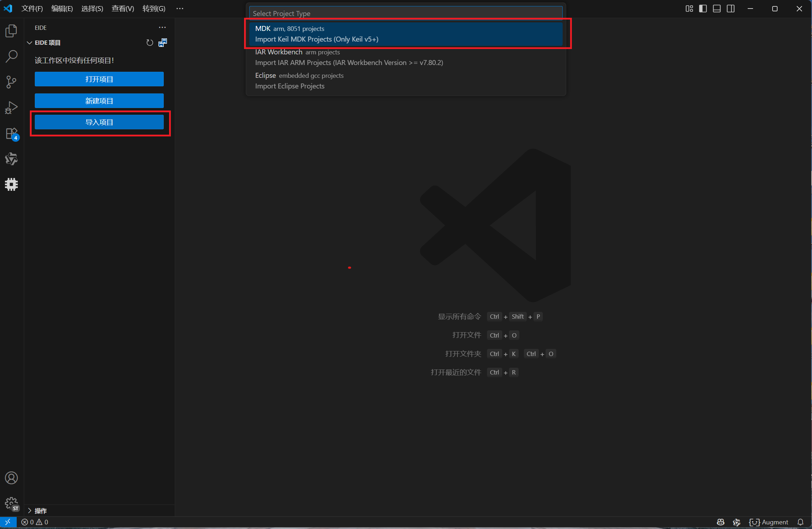Open Source Control view
The image size is (812, 529).
11,82
